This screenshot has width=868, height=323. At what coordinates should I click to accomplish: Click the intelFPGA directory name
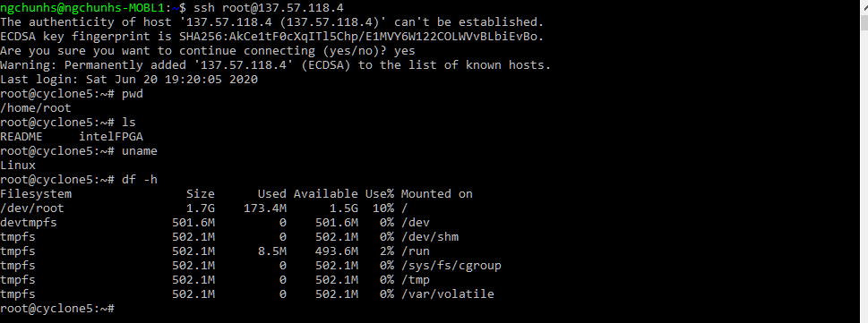click(x=111, y=137)
